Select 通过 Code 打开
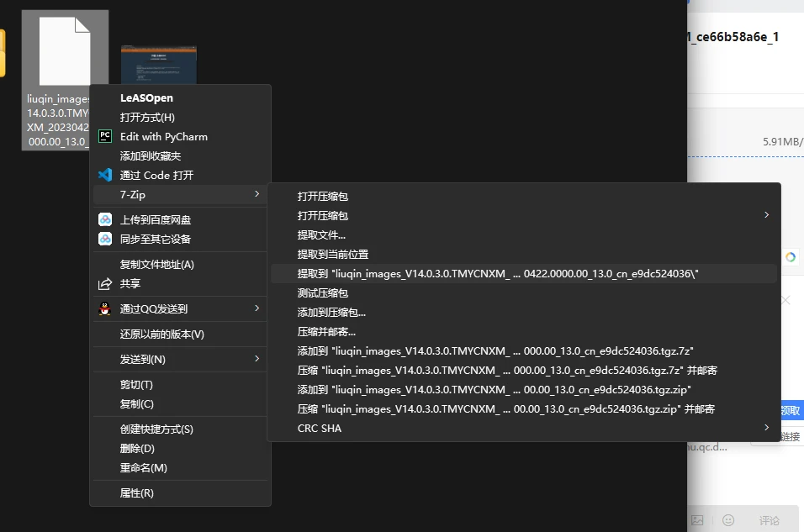Viewport: 804px width, 532px height. click(180, 176)
